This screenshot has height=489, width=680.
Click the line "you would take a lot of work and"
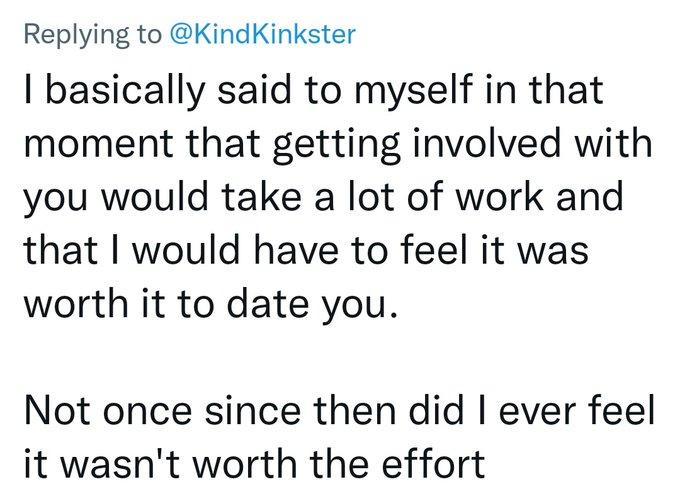[x=324, y=198]
